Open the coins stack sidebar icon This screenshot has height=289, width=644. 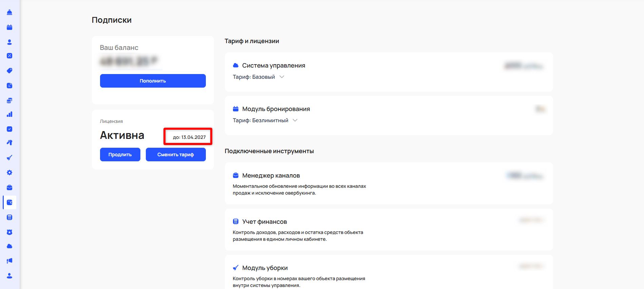9,101
